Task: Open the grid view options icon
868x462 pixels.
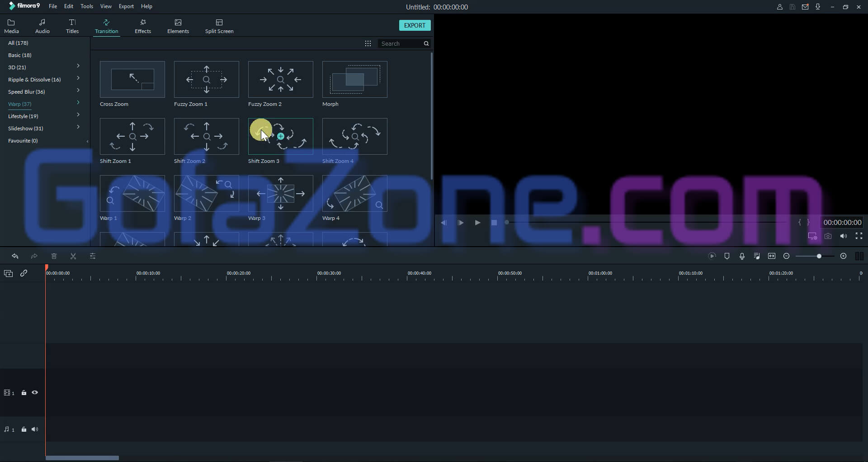Action: pyautogui.click(x=368, y=43)
